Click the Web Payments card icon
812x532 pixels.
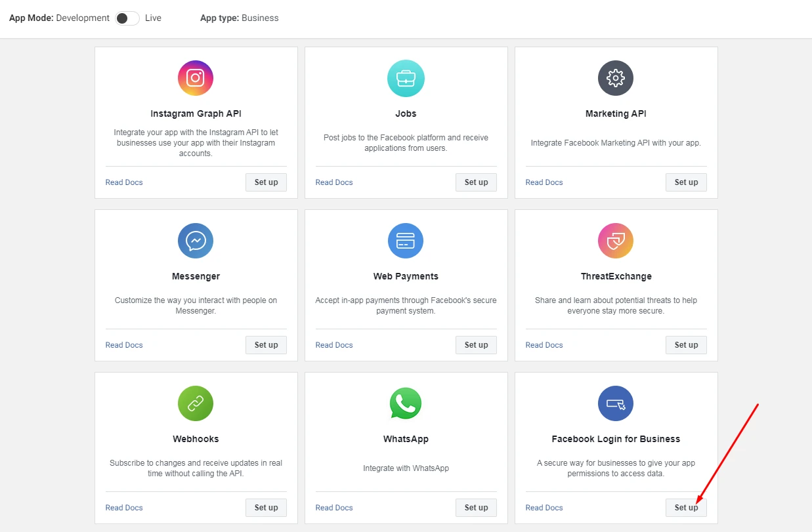tap(406, 241)
